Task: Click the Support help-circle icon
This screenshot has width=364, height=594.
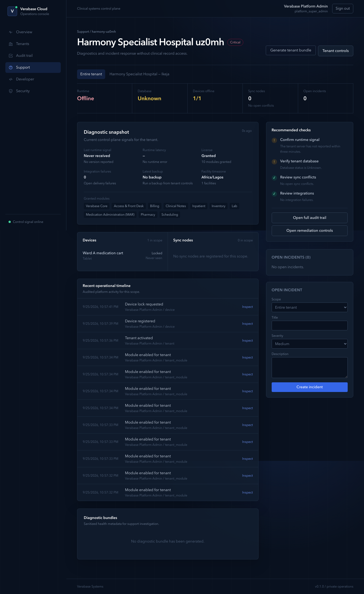Action: 11,68
